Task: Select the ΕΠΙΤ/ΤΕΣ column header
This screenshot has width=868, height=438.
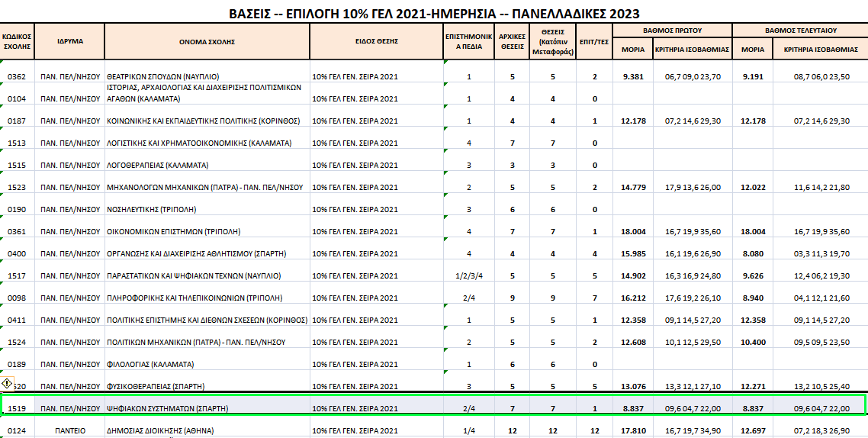Action: point(594,41)
